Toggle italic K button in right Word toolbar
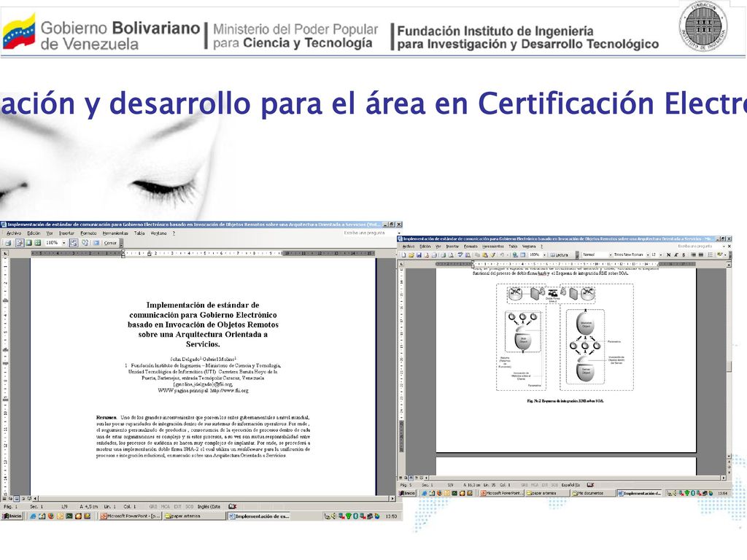747x560 pixels. coord(676,254)
